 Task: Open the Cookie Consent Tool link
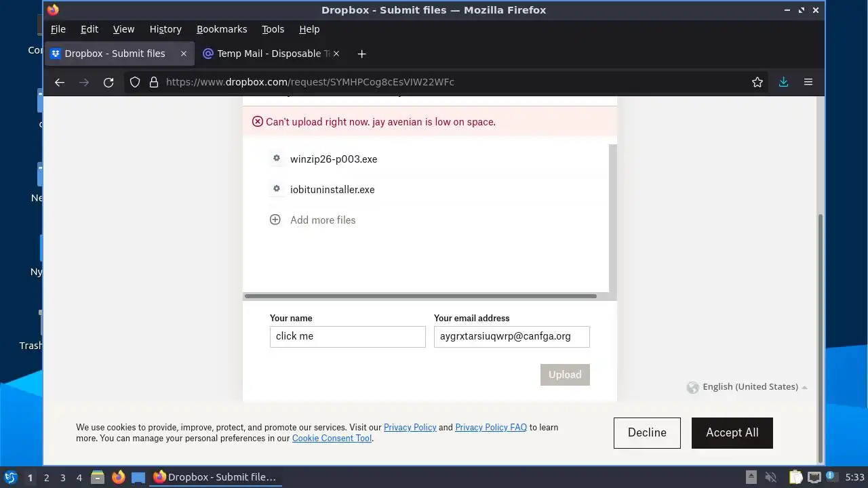pyautogui.click(x=332, y=438)
